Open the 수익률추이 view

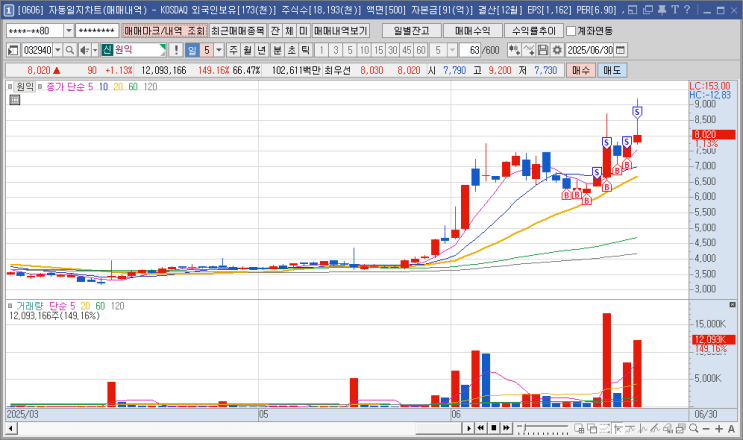[x=534, y=31]
